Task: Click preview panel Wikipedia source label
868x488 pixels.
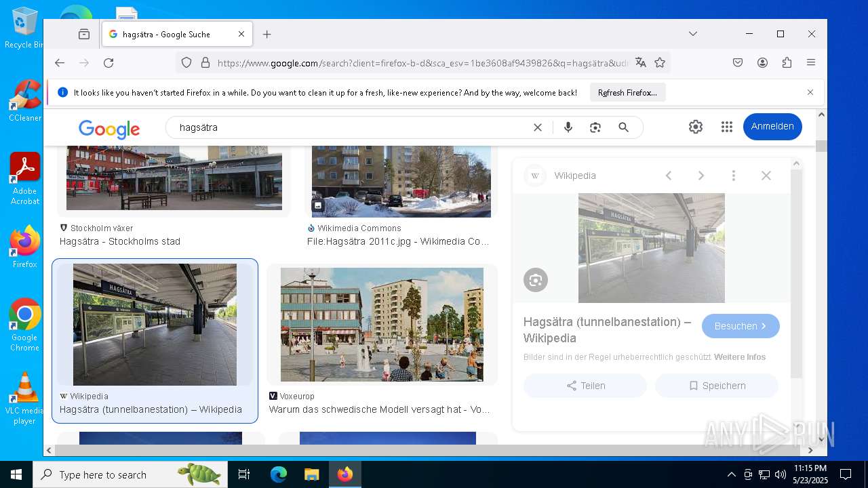Action: point(575,176)
